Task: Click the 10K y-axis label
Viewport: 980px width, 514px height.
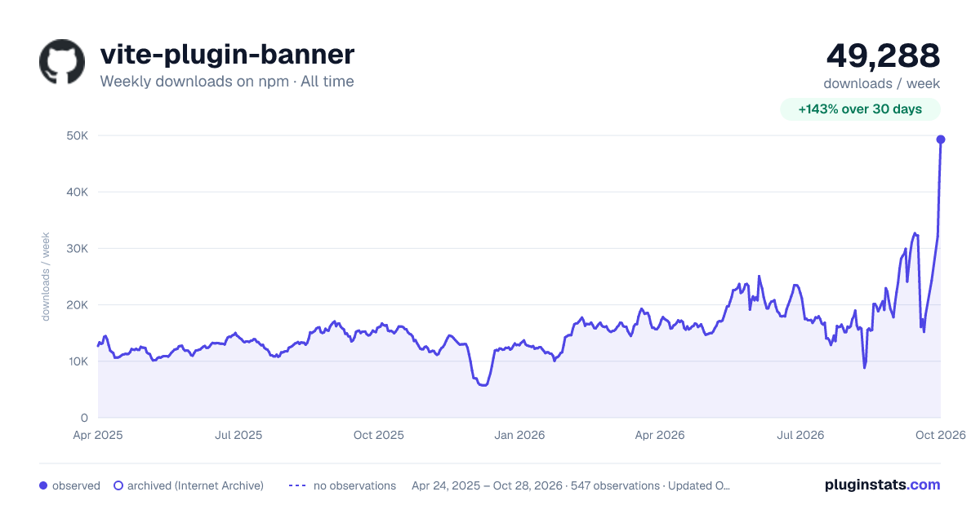Action: [x=77, y=361]
